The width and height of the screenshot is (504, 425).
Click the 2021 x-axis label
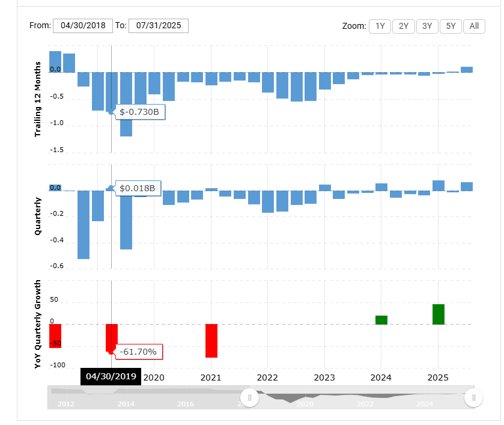211,378
